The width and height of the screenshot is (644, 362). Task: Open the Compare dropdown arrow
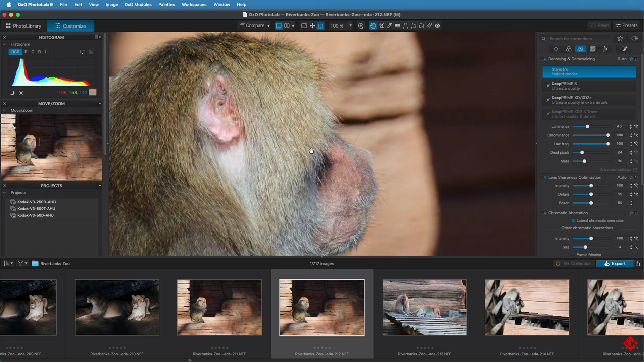pos(268,26)
